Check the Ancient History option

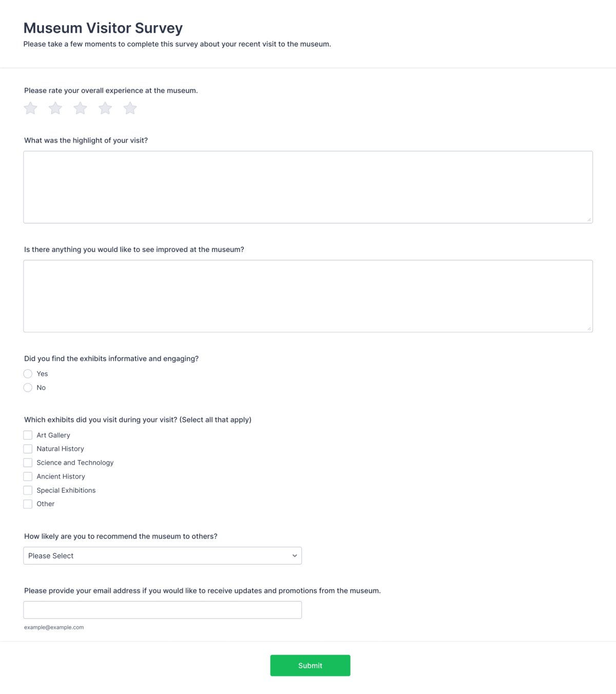click(x=28, y=476)
